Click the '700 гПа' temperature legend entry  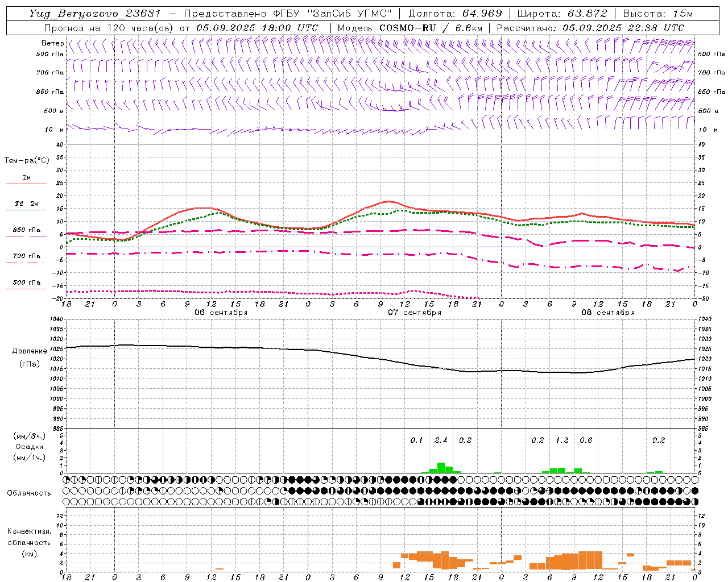pos(26,256)
